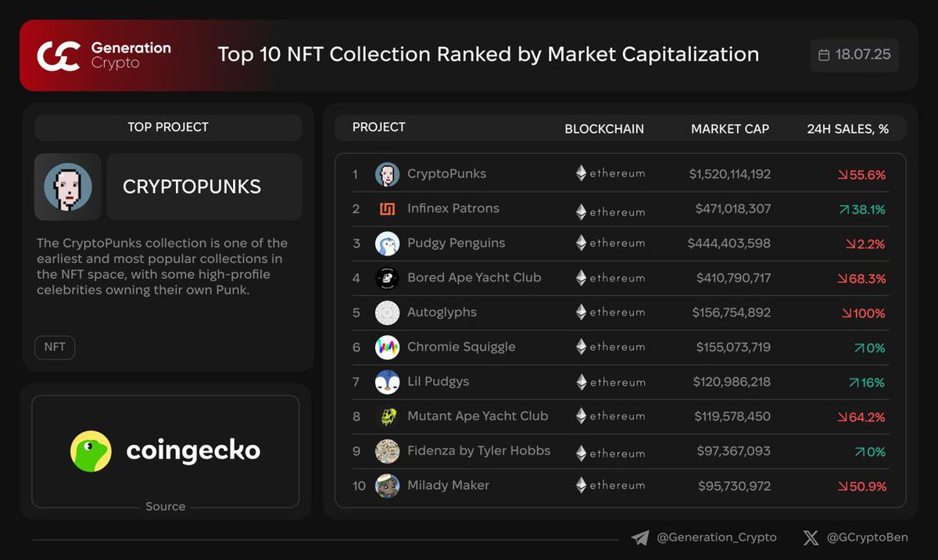Click the Infinex Patrons orange logo icon
Image resolution: width=938 pixels, height=560 pixels.
tap(387, 209)
